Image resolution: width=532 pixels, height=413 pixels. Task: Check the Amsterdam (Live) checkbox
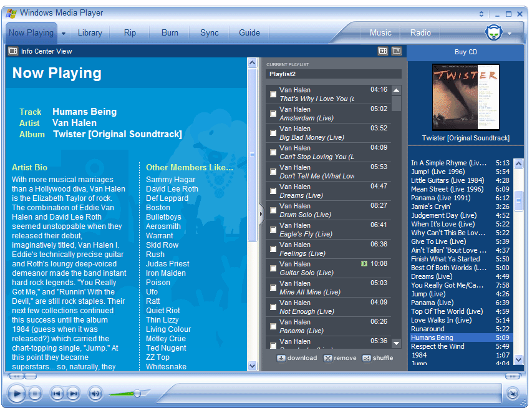coord(273,114)
